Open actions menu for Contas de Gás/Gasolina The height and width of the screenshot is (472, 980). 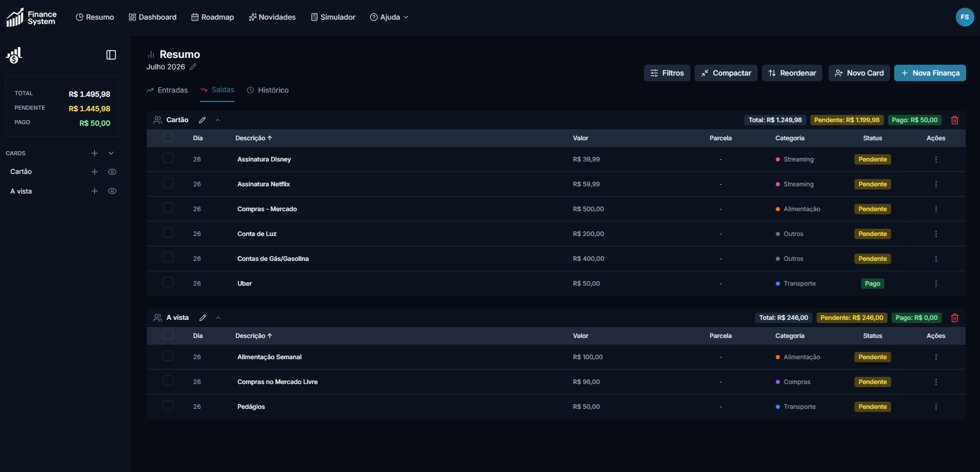(936, 259)
